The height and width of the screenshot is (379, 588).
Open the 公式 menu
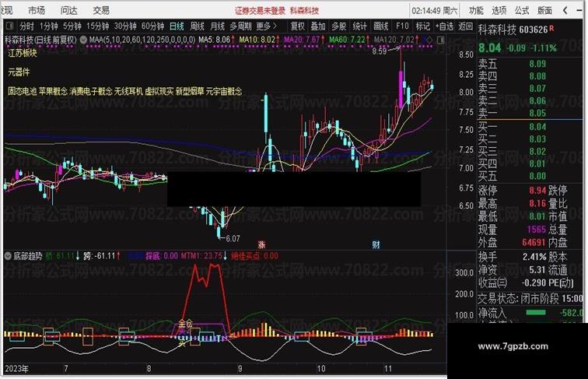pos(522,11)
